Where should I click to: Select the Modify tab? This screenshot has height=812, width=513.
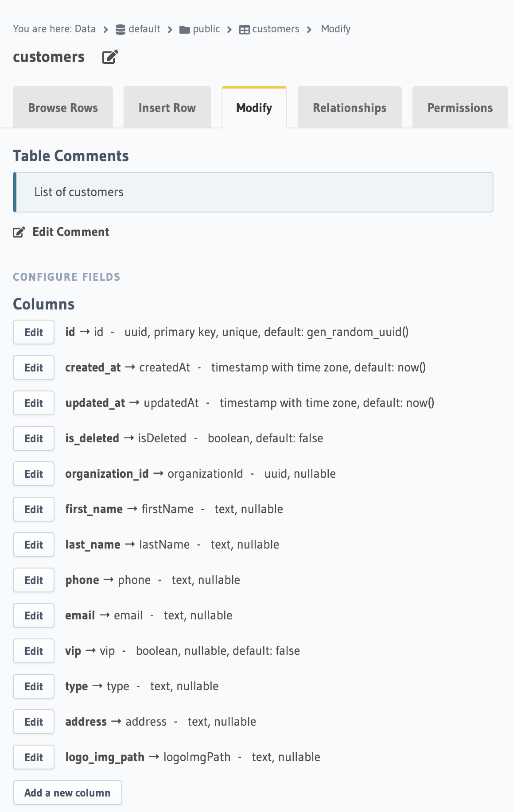coord(254,108)
